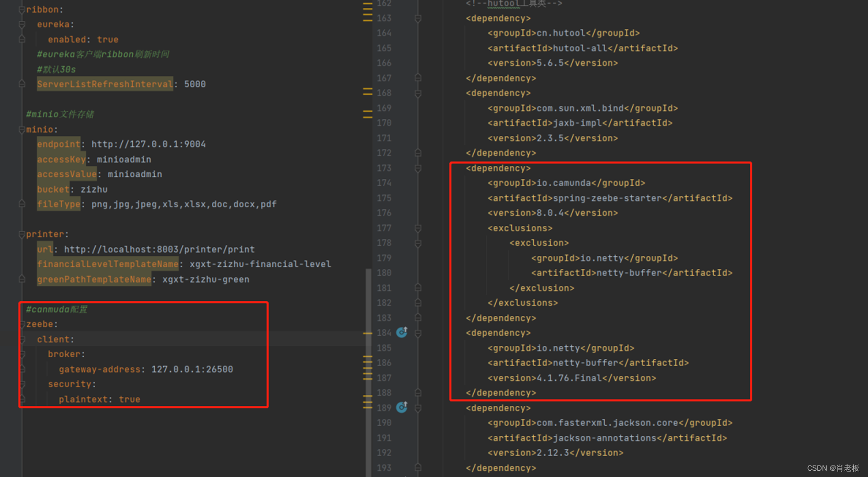This screenshot has height=477, width=868.
Task: Collapse the hutool dependency at line 163
Action: (x=418, y=18)
